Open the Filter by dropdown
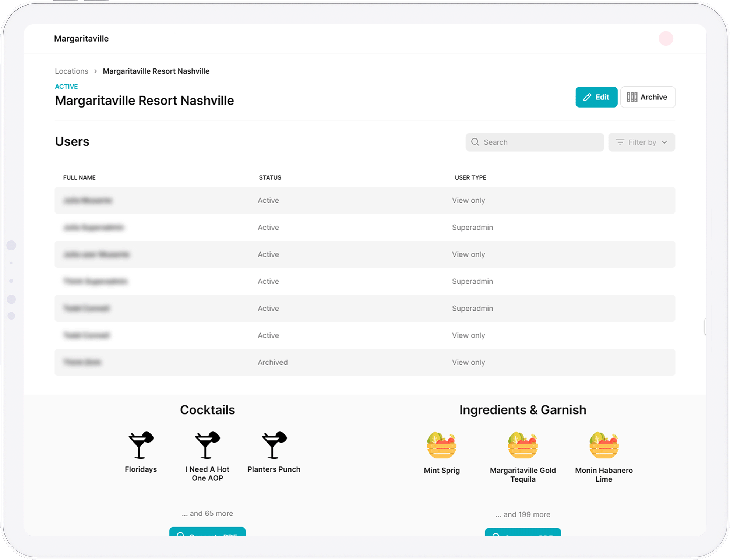The height and width of the screenshot is (560, 730). pos(641,142)
